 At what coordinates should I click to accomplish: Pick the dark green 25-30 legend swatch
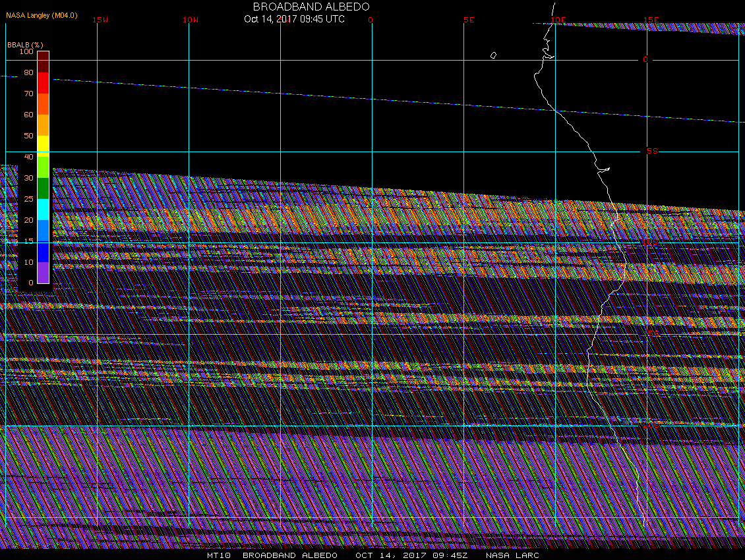[44, 188]
